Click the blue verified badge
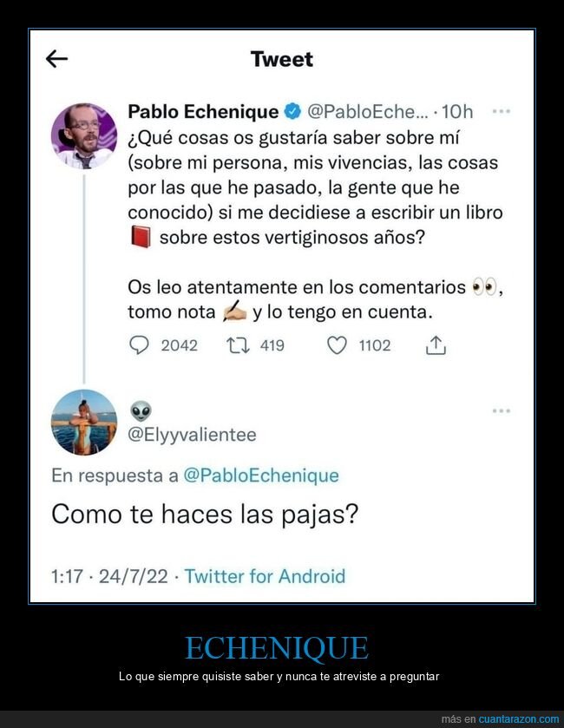This screenshot has height=728, width=564. point(293,112)
